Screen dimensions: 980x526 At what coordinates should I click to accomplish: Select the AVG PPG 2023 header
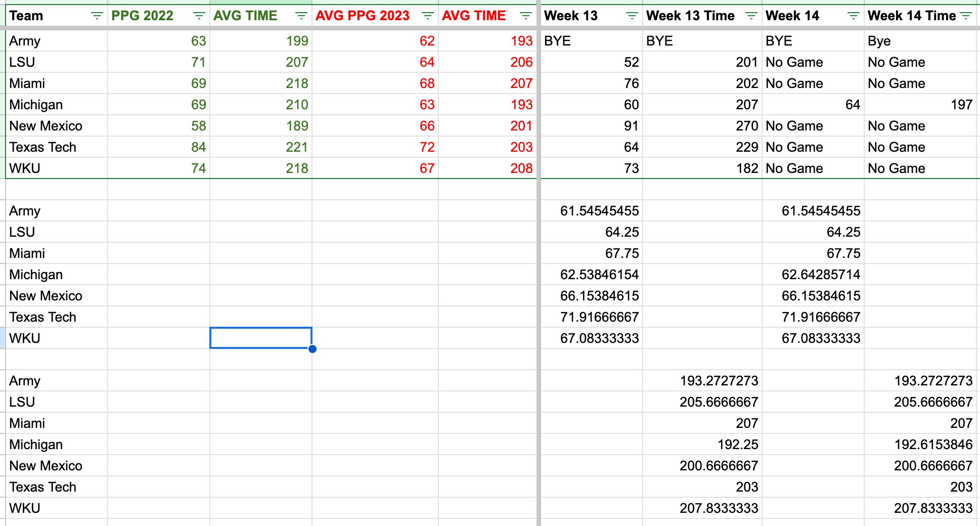(375, 16)
